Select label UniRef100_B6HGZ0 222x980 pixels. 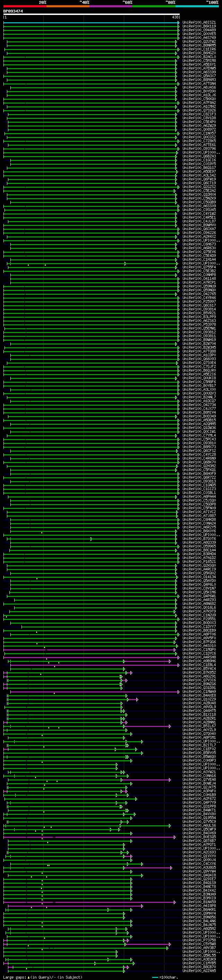pyautogui.click(x=199, y=53)
